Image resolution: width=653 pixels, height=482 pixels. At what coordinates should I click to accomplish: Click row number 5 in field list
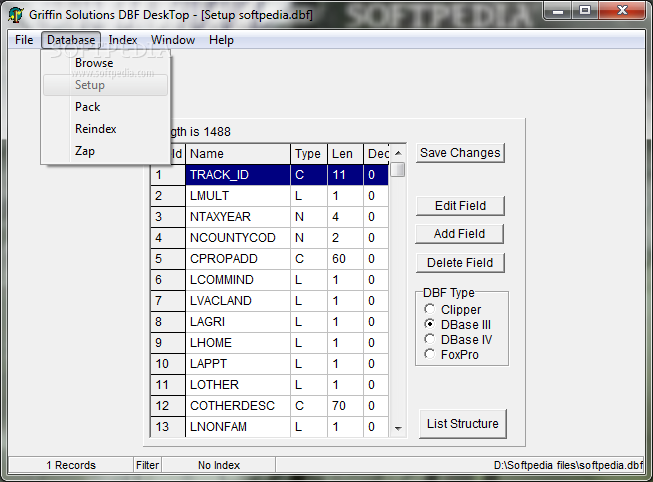(x=168, y=259)
